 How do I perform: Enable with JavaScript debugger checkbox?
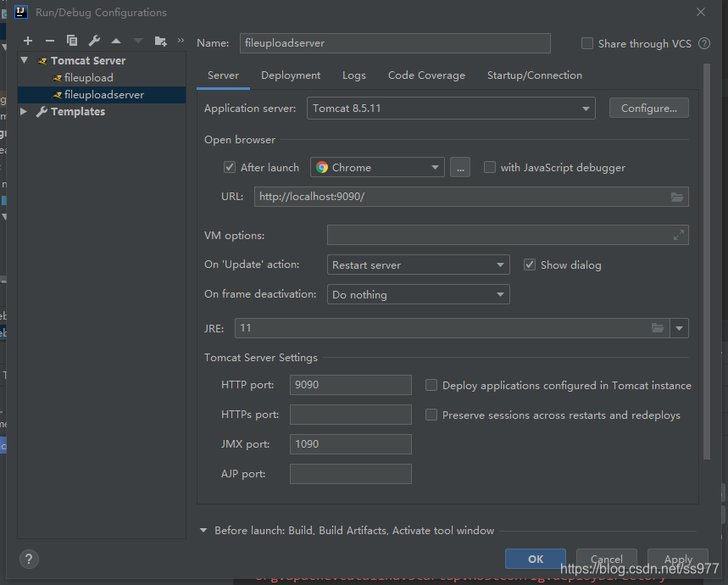point(489,167)
